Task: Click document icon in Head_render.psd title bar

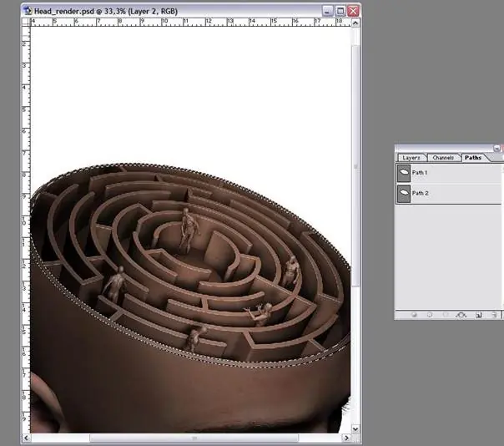Action: click(x=28, y=11)
